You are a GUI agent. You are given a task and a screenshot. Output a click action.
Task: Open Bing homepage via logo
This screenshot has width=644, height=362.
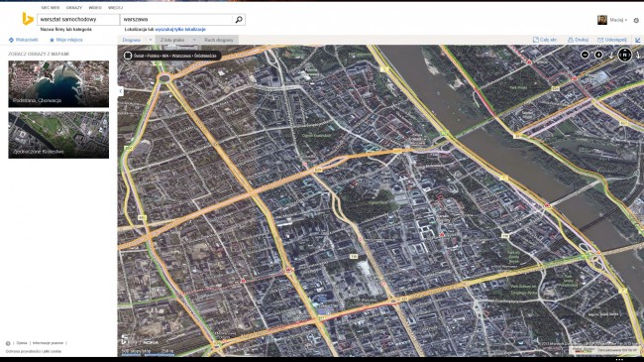pos(27,19)
